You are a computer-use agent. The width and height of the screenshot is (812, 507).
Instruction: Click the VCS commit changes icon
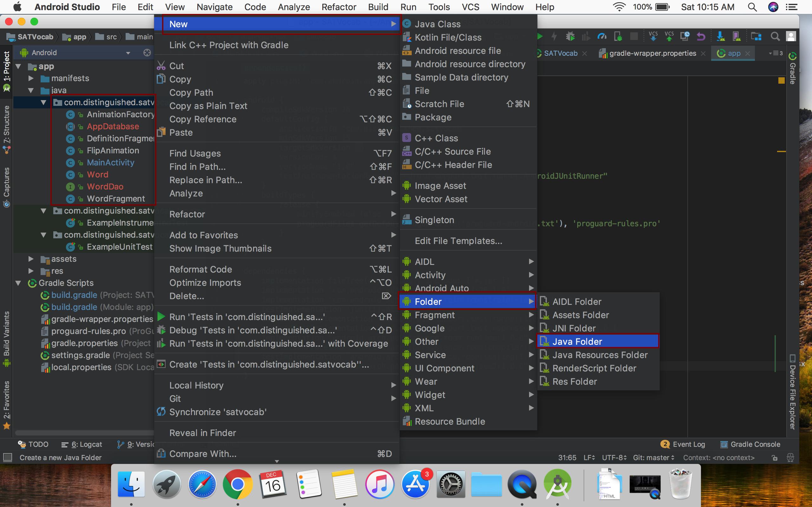coord(669,36)
